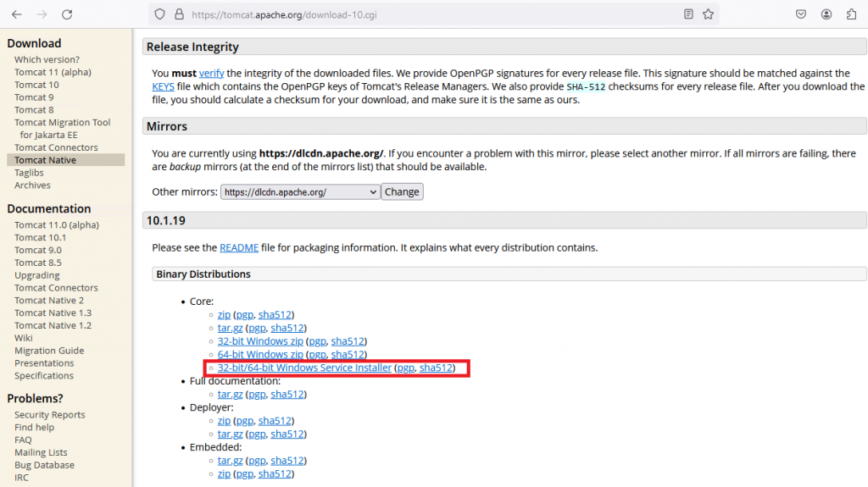Open the Presentations sidebar link
The image size is (868, 487).
[x=44, y=363]
